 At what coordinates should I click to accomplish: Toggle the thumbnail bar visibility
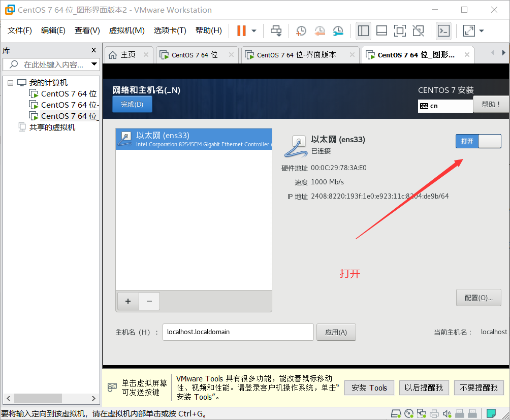[x=381, y=30]
